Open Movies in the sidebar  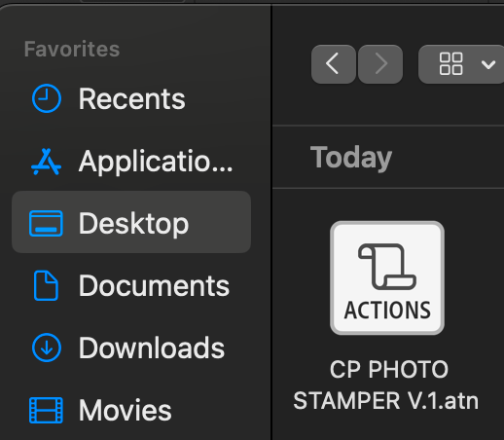pos(131,410)
